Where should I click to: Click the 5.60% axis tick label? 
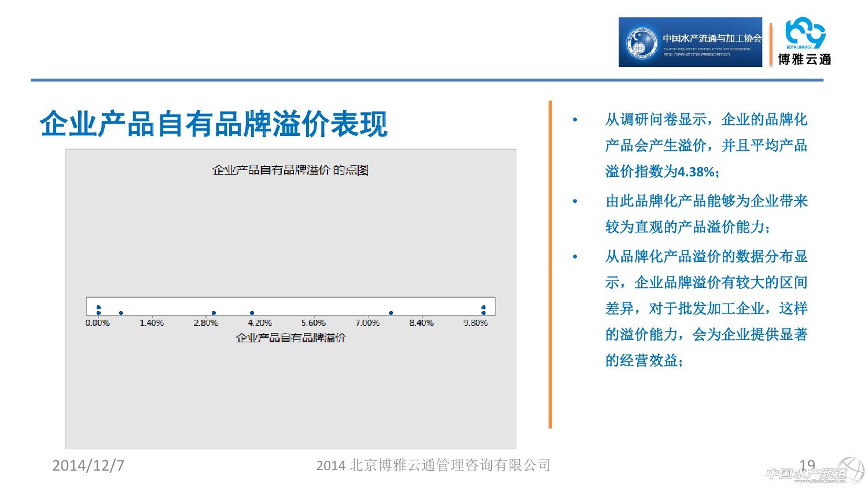click(313, 323)
